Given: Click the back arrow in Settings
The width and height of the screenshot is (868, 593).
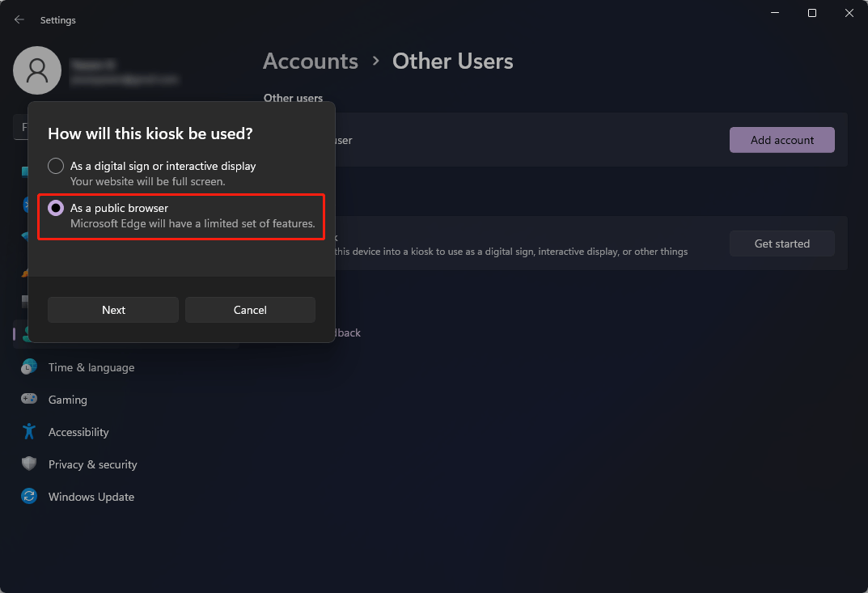Looking at the screenshot, I should pos(19,19).
